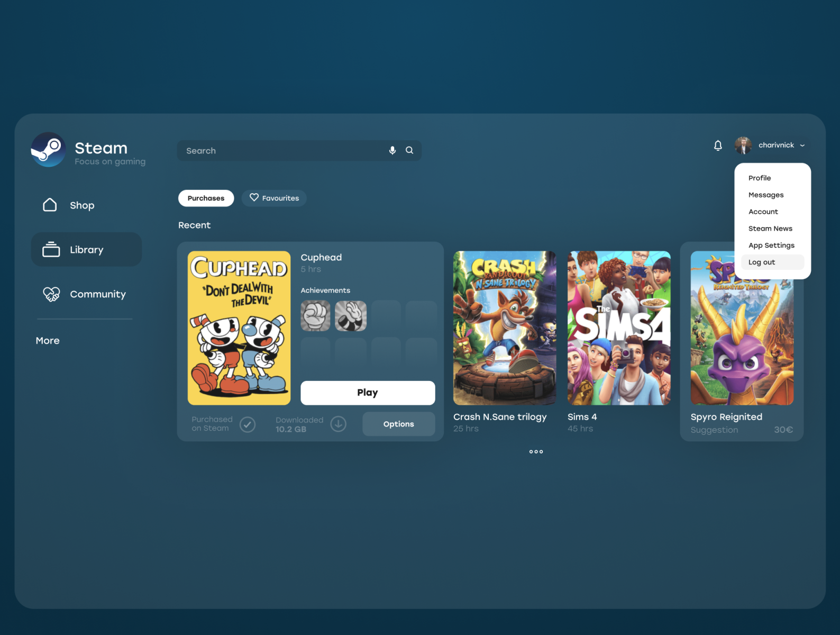Choose Log out in the user menu
Viewport: 840px width, 635px height.
pyautogui.click(x=772, y=262)
